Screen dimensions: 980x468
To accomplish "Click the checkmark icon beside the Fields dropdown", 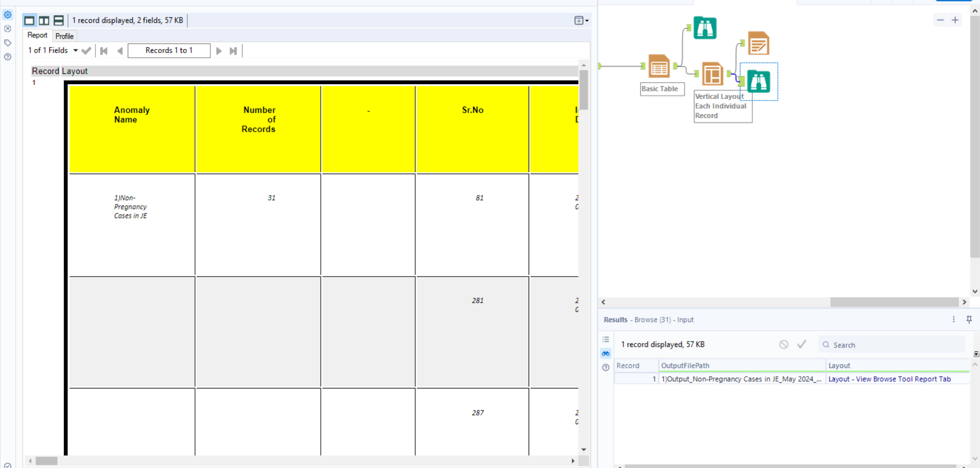I will pyautogui.click(x=86, y=51).
